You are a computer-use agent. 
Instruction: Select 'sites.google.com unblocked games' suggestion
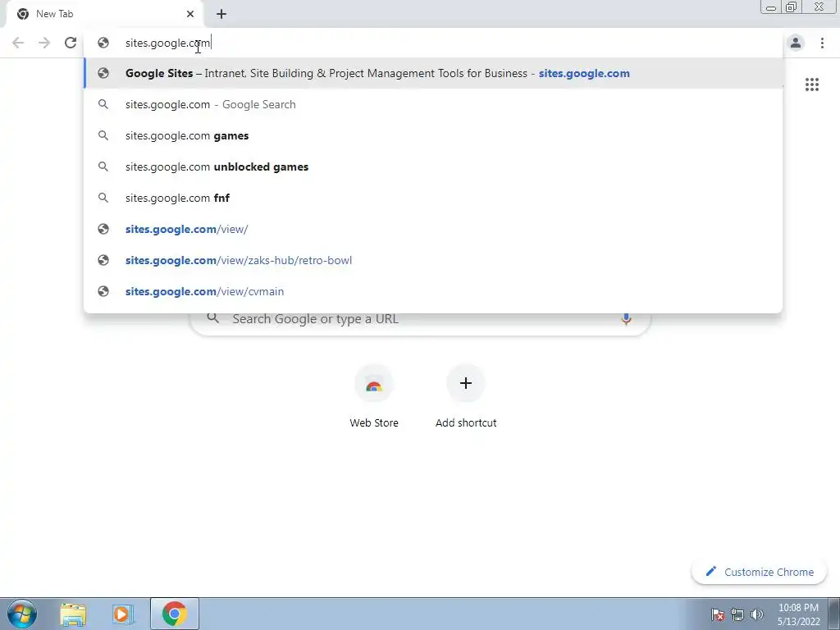click(433, 167)
